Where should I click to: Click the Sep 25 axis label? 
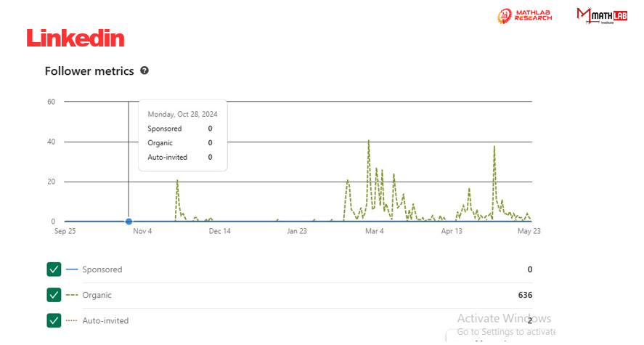[65, 231]
